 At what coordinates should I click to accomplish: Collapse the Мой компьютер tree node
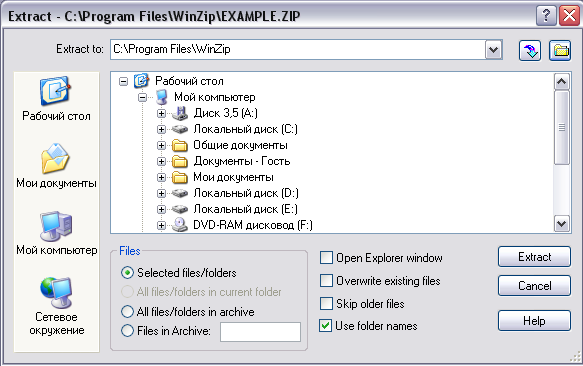coord(142,97)
